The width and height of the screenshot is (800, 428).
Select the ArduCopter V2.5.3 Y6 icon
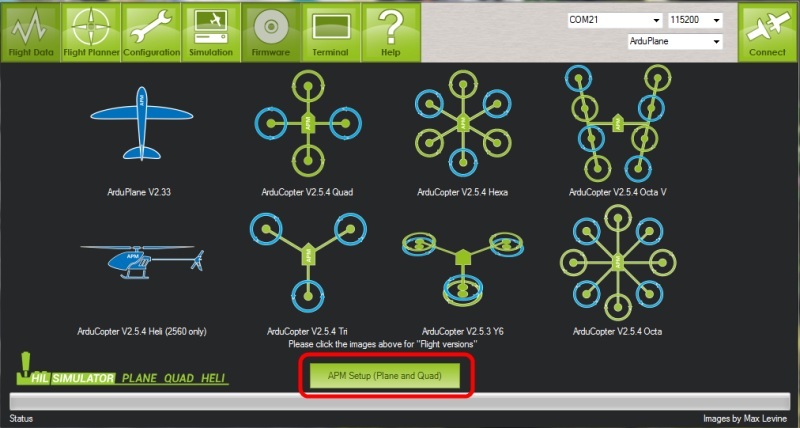[461, 265]
